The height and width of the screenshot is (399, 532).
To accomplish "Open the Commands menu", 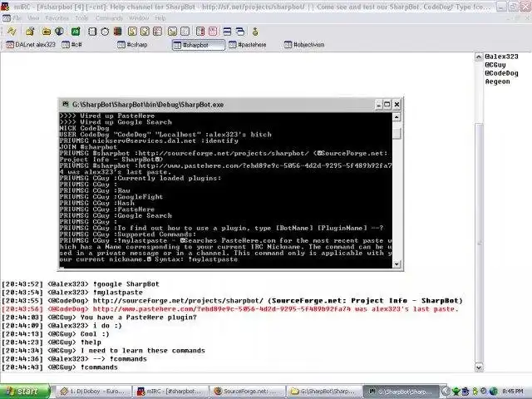I will pos(109,18).
